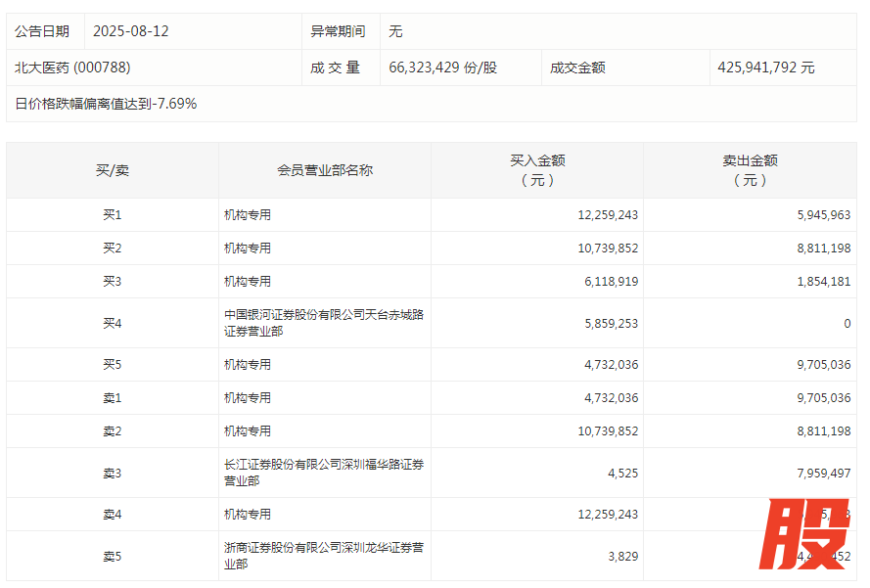
Task: Click 机构专用 in the 买3 row
Action: click(248, 282)
